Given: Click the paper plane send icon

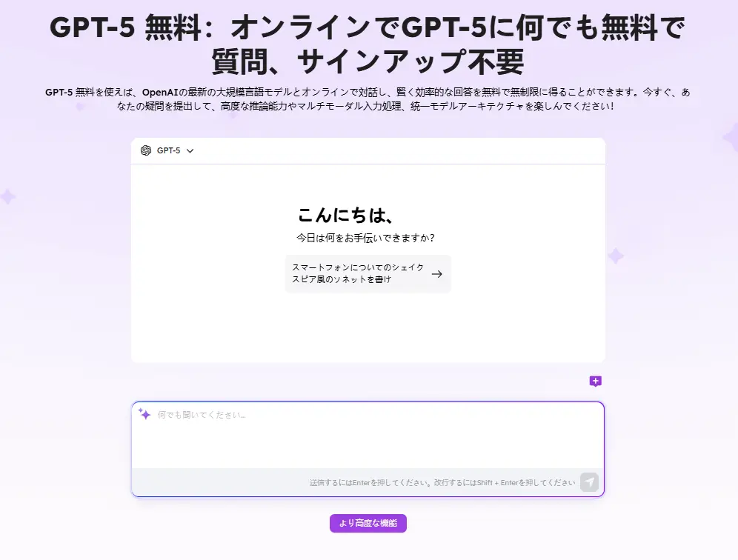Looking at the screenshot, I should coord(589,481).
